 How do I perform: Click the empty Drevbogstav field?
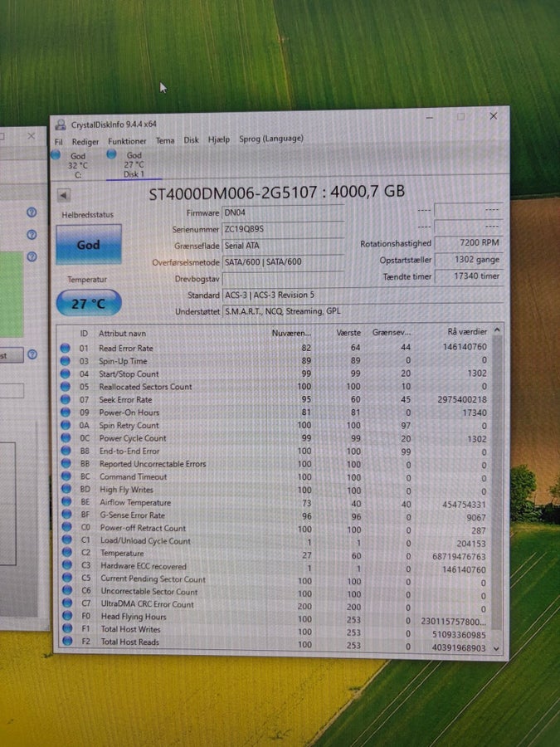tap(283, 278)
